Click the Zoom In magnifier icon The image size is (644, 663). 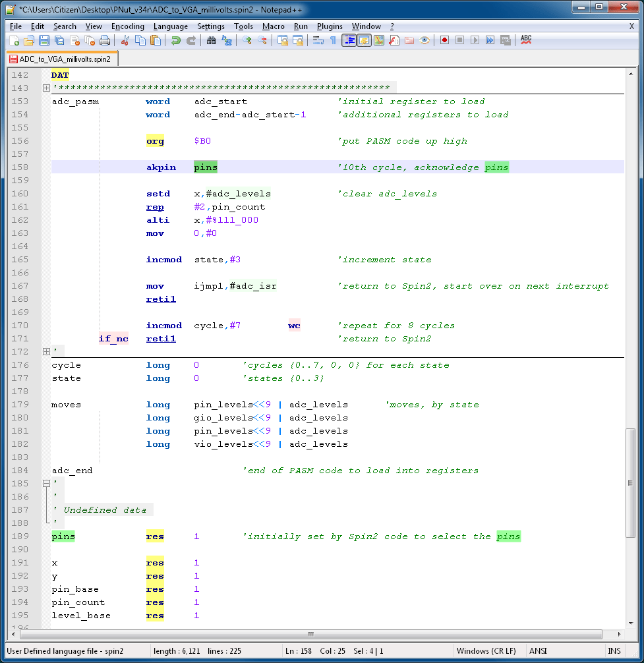pos(247,40)
